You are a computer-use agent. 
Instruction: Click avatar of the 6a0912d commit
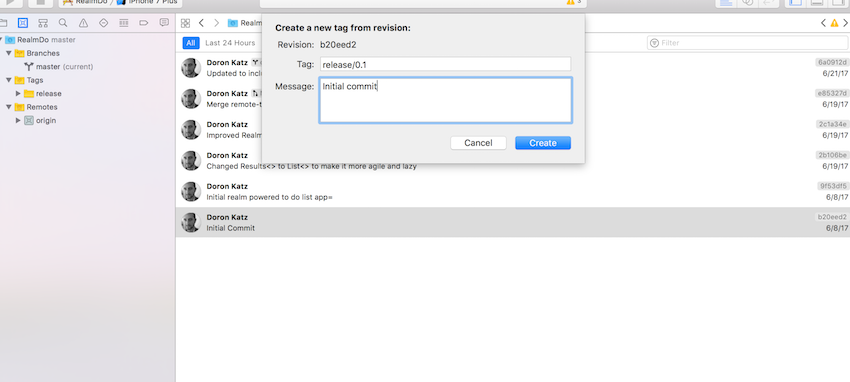tap(191, 68)
